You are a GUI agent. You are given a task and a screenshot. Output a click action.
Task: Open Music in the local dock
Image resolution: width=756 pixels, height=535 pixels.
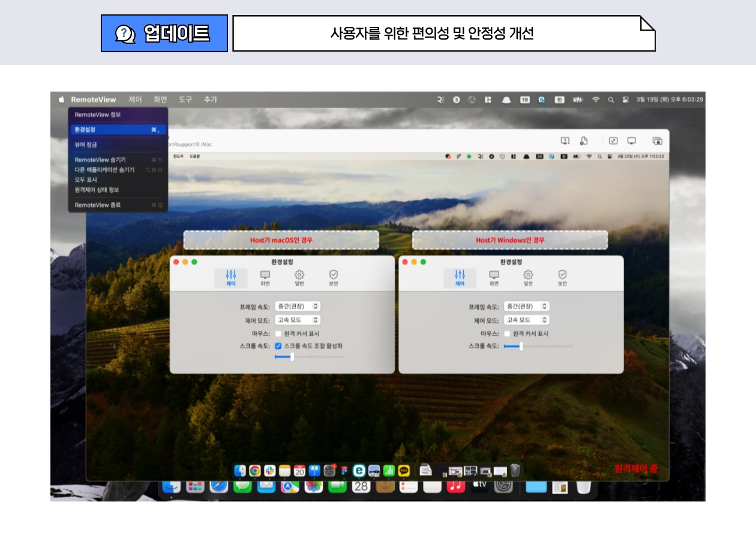click(x=456, y=487)
